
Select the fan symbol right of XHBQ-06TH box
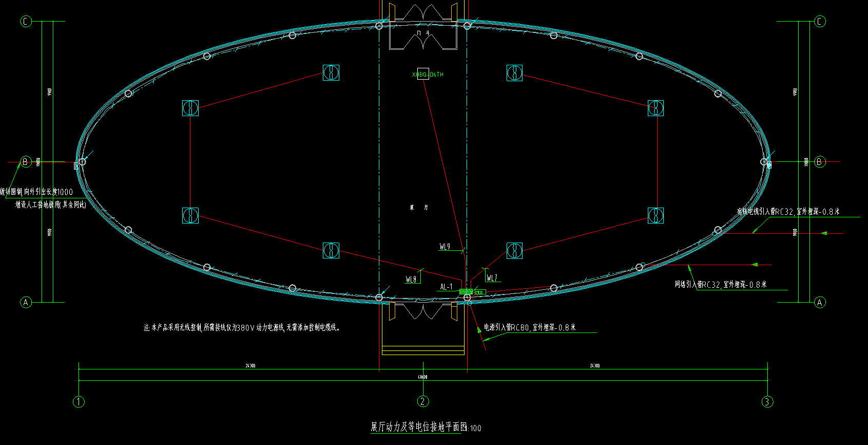pyautogui.click(x=515, y=73)
